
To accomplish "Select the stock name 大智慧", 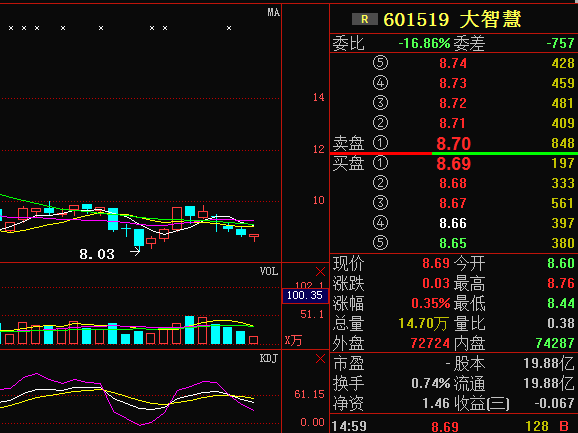I will pyautogui.click(x=490, y=19).
